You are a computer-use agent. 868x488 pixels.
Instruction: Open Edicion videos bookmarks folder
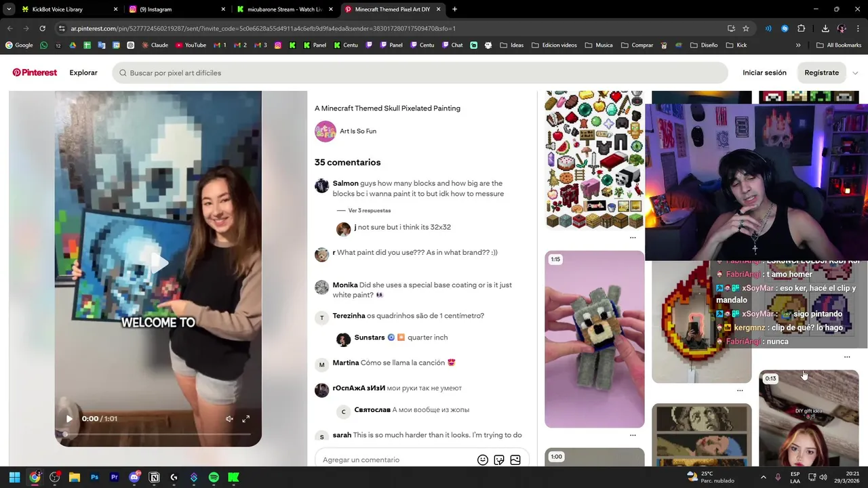(x=554, y=45)
